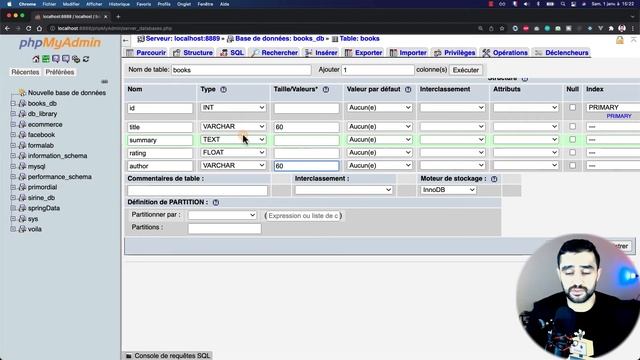Open the Rechercher tab
The image size is (640, 360).
(x=274, y=53)
